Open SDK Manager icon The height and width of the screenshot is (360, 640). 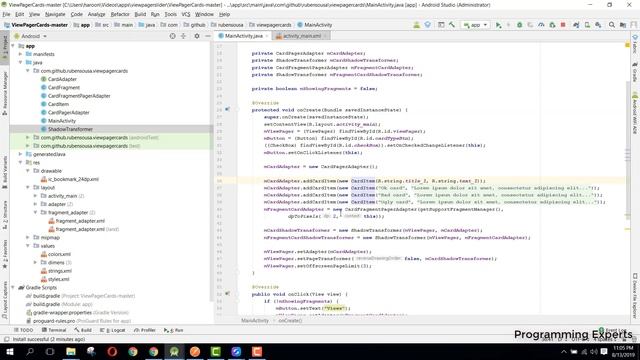click(x=598, y=25)
